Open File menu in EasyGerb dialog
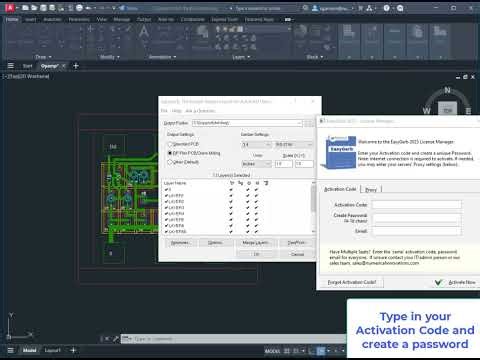The height and width of the screenshot is (360, 480). point(164,111)
